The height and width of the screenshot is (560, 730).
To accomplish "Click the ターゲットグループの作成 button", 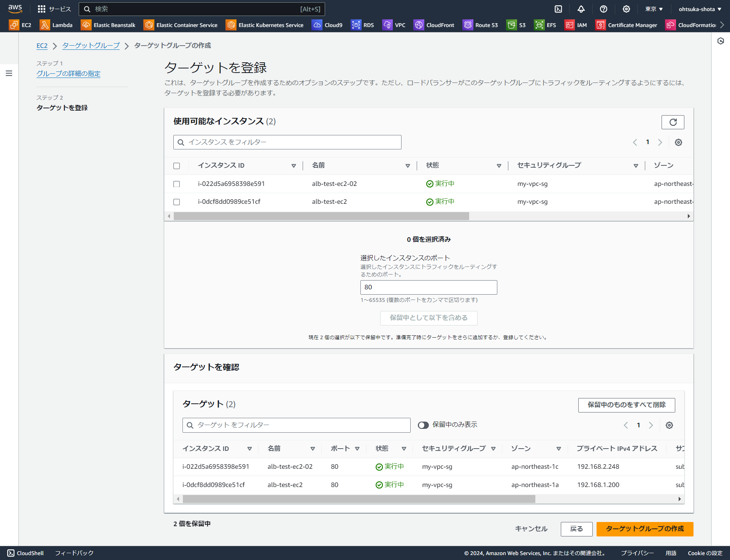I will [x=644, y=529].
